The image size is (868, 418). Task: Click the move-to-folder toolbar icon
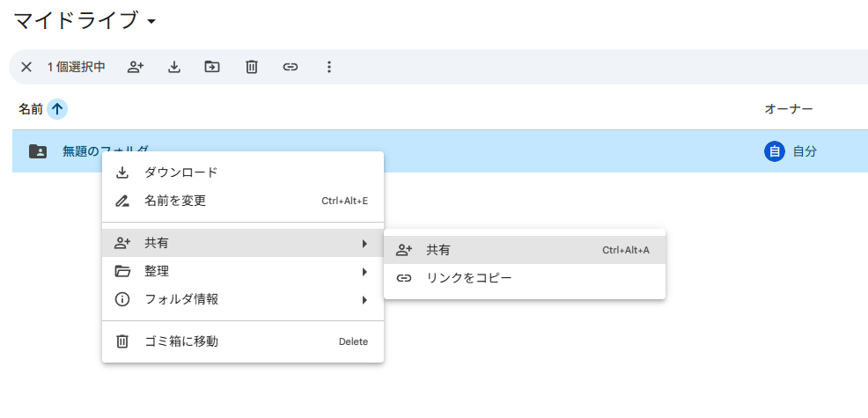[x=212, y=67]
